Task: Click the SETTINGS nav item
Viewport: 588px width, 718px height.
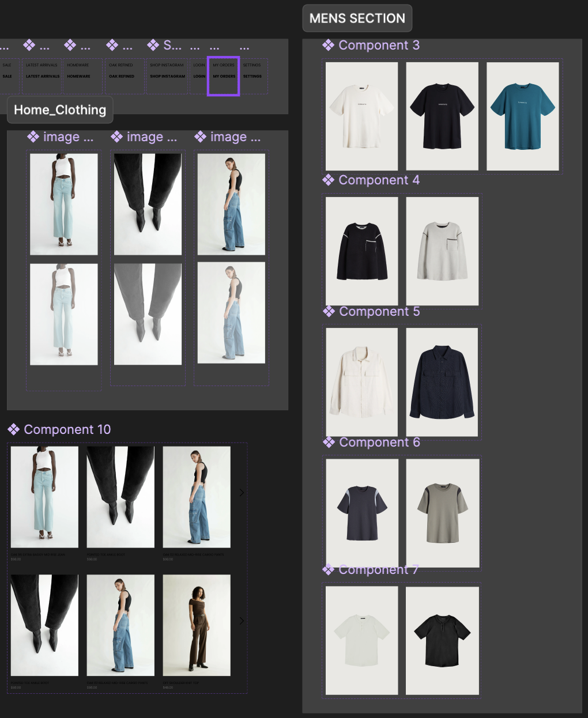Action: [x=252, y=75]
